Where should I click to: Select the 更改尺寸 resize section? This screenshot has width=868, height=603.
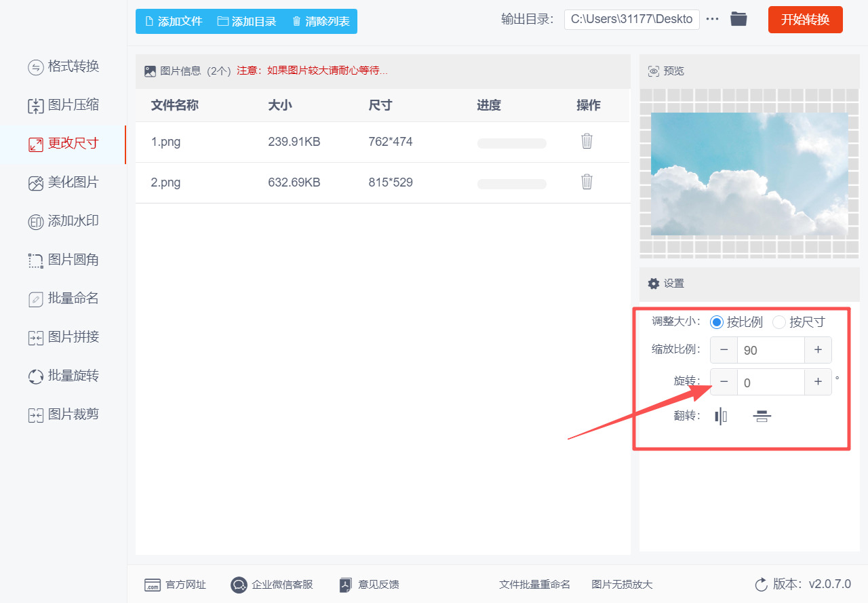[64, 144]
